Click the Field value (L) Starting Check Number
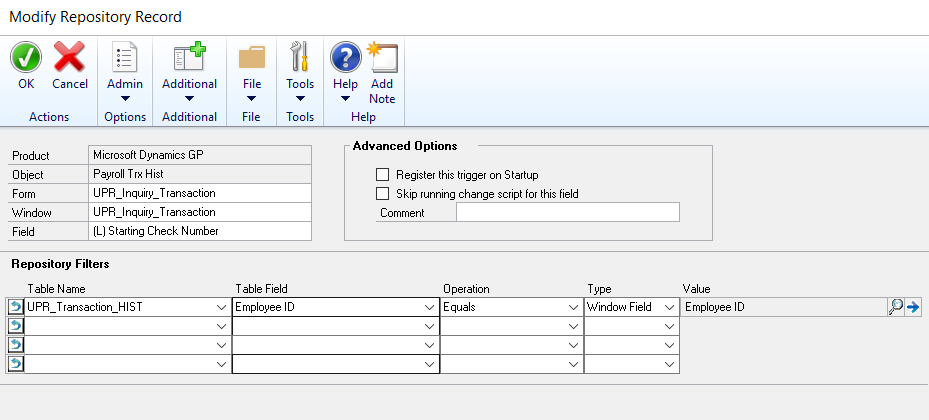929x420 pixels. click(x=200, y=231)
